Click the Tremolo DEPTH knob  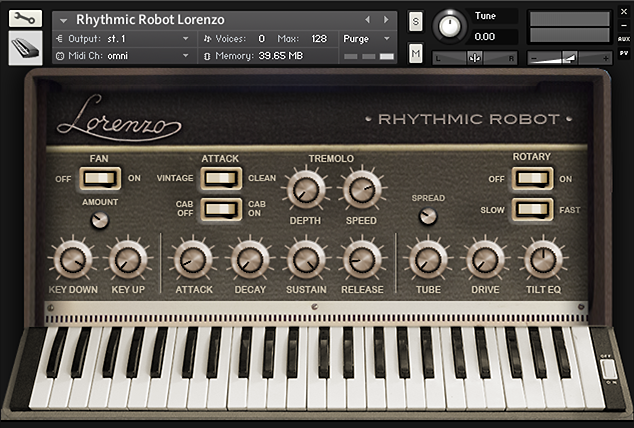tap(306, 190)
